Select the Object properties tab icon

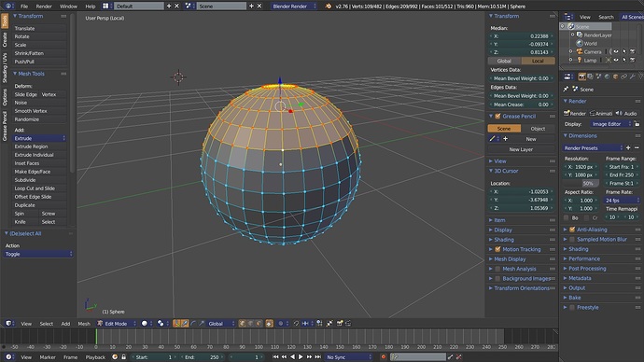click(615, 77)
